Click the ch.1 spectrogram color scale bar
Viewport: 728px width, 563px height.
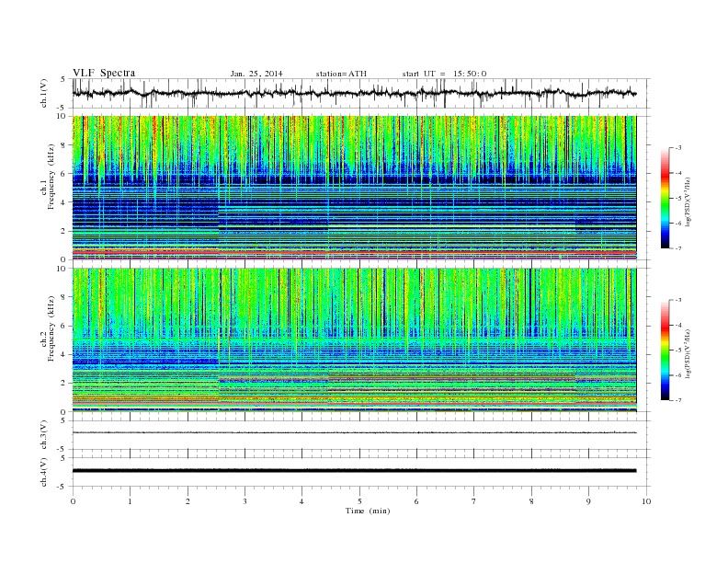(665, 199)
